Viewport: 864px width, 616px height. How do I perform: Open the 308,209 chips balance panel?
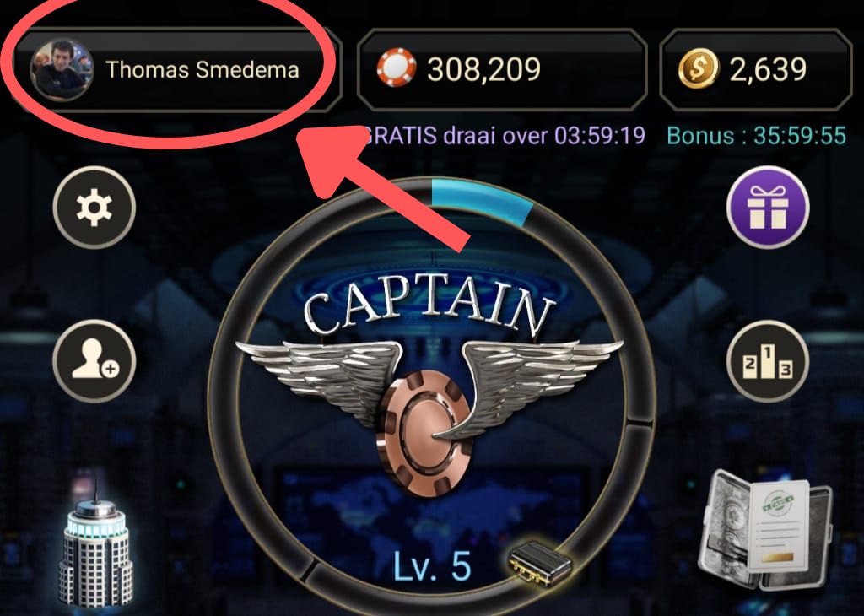coord(501,69)
